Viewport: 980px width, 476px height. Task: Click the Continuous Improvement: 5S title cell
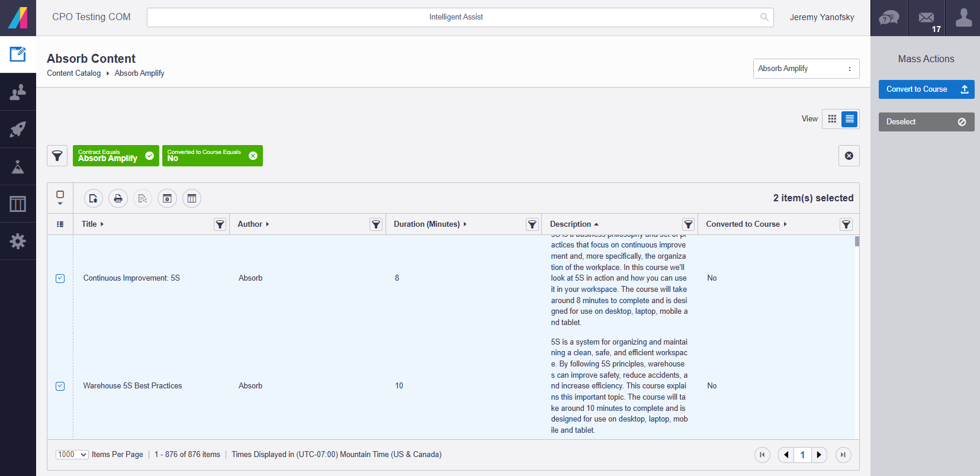pos(131,278)
